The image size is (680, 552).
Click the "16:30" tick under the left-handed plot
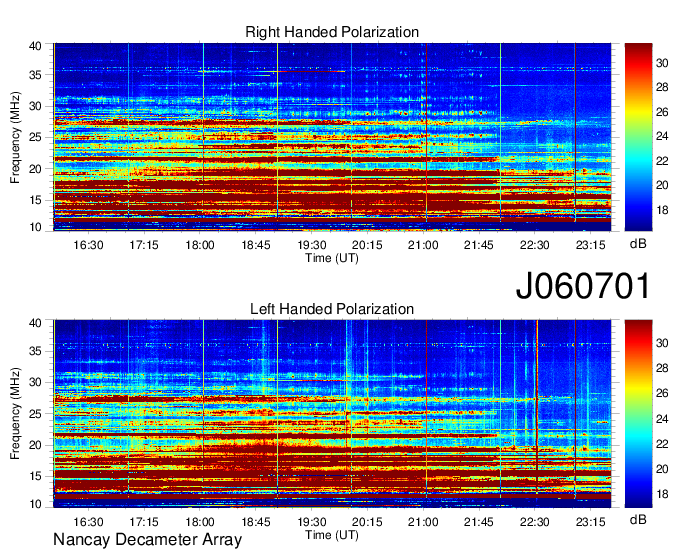click(88, 522)
